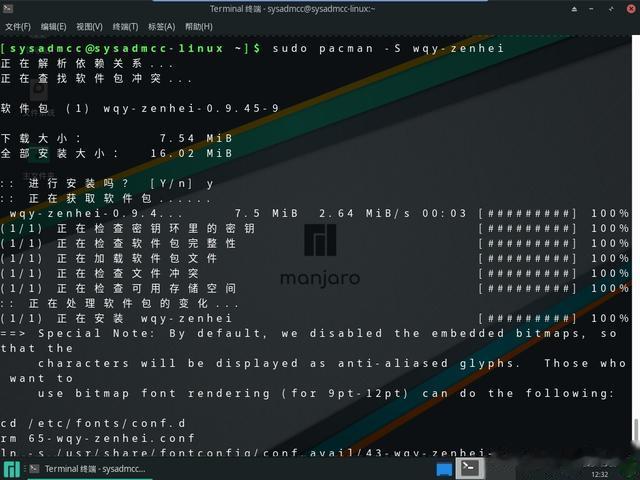Open the 终端(T) menu
This screenshot has width=640, height=480.
pyautogui.click(x=125, y=27)
